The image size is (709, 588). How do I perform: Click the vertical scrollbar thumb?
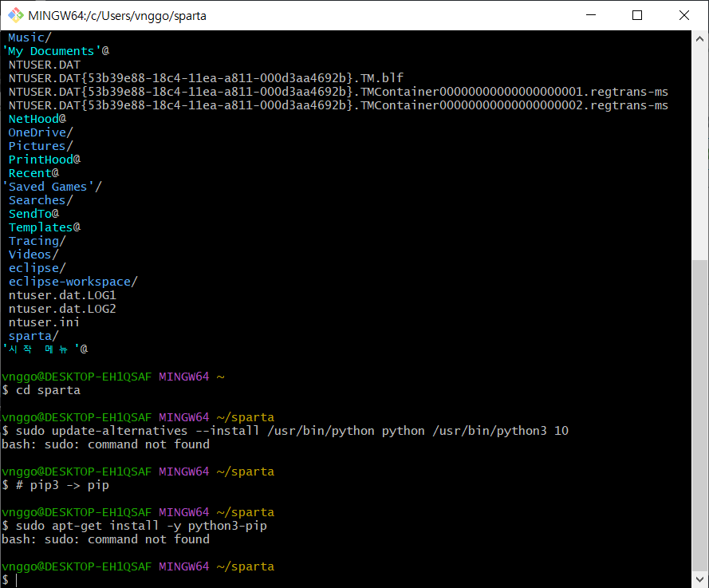click(x=700, y=415)
